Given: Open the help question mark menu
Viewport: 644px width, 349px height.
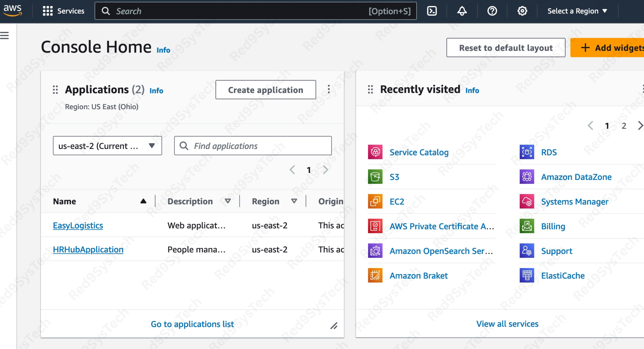Looking at the screenshot, I should tap(492, 11).
